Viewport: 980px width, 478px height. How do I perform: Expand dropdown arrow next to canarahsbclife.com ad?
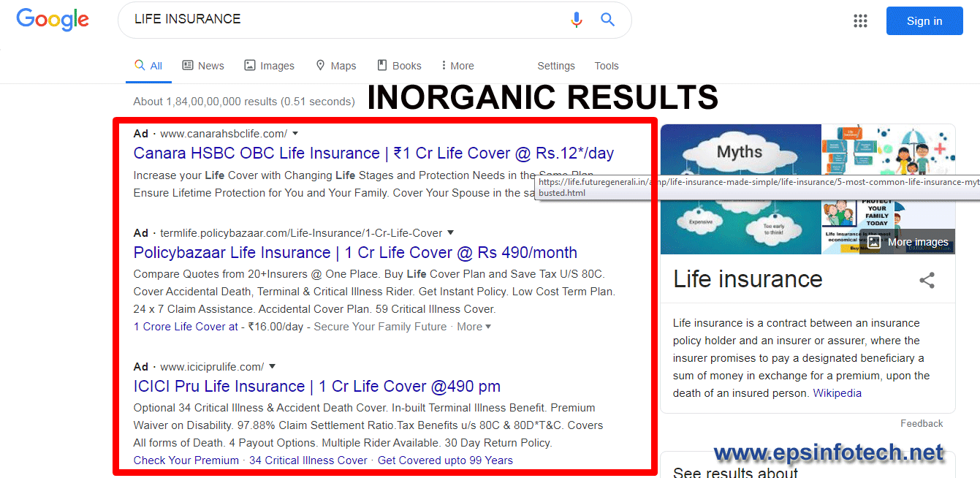[x=295, y=134]
